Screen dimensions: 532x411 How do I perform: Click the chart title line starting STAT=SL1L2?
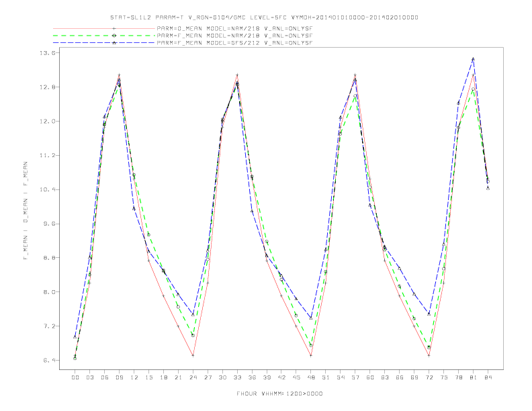264,17
